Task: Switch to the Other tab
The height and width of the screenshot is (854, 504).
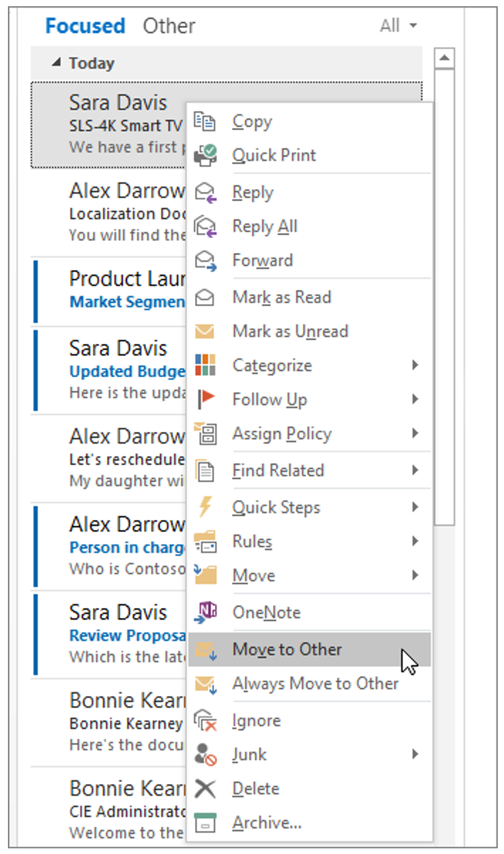Action: [169, 26]
